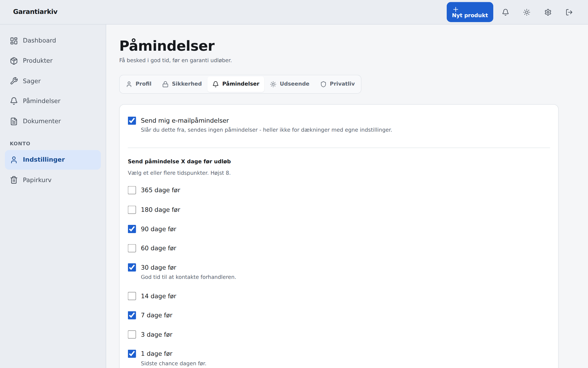Select the Privatliv tab
The image size is (588, 368).
pyautogui.click(x=338, y=84)
